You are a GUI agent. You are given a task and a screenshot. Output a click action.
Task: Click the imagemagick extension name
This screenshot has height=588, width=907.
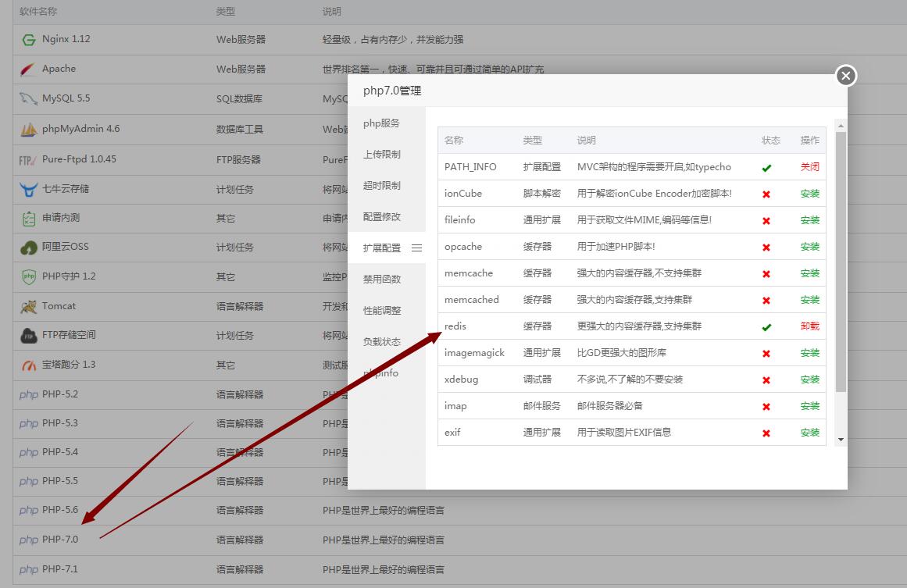tap(474, 353)
